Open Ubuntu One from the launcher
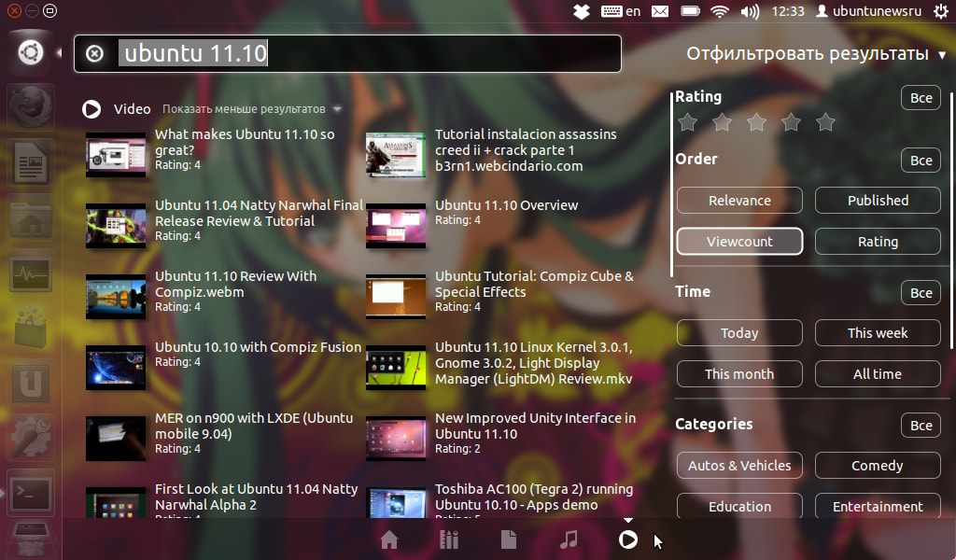Image resolution: width=956 pixels, height=560 pixels. 31,384
